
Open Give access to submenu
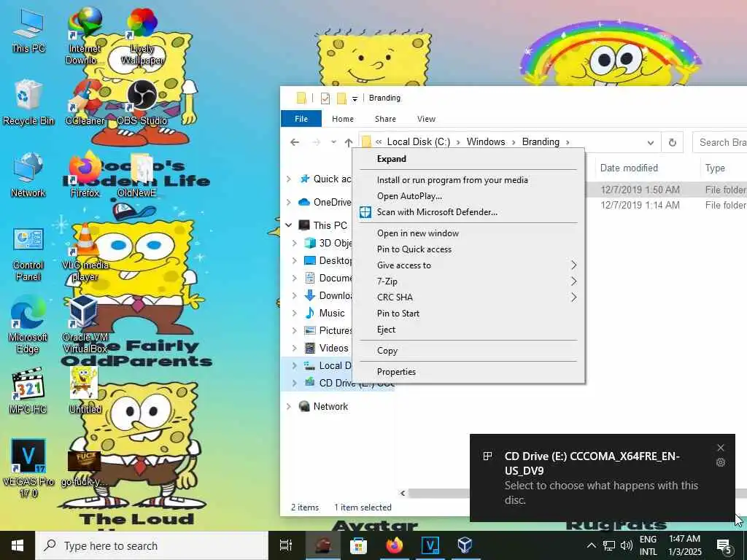point(468,265)
